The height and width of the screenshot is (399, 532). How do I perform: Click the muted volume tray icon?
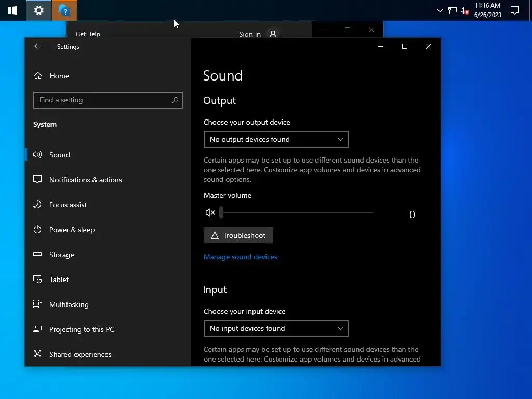tap(465, 10)
